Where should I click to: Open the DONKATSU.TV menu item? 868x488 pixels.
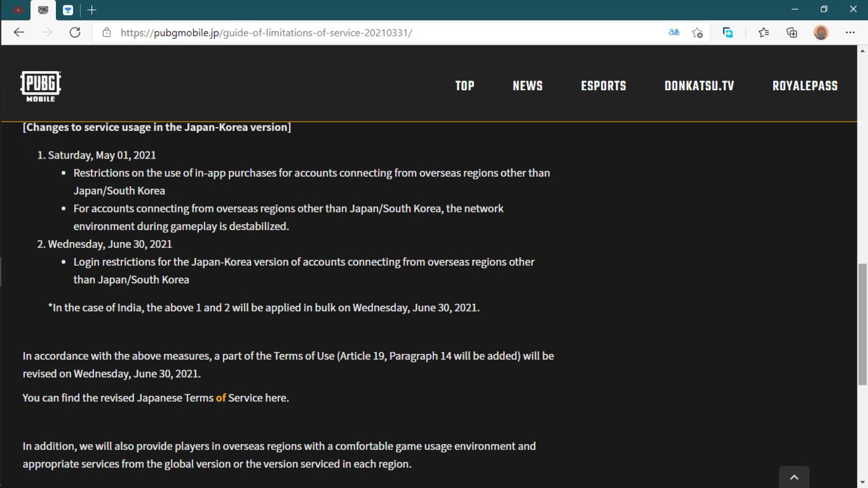[699, 86]
